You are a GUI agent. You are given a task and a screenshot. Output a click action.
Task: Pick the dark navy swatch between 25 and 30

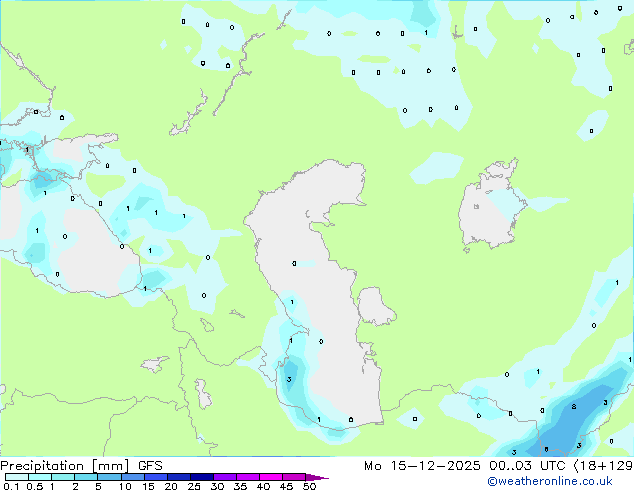coord(202,477)
